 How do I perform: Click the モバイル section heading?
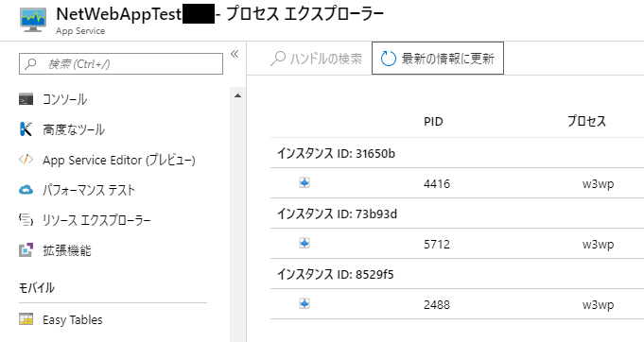(37, 287)
